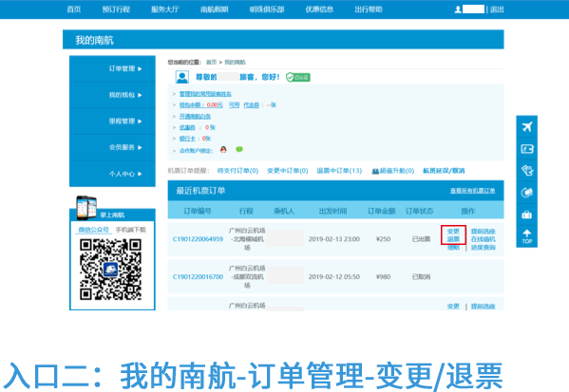Switch to the 手机端下载 tab
The width and height of the screenshot is (569, 392).
[x=131, y=230]
